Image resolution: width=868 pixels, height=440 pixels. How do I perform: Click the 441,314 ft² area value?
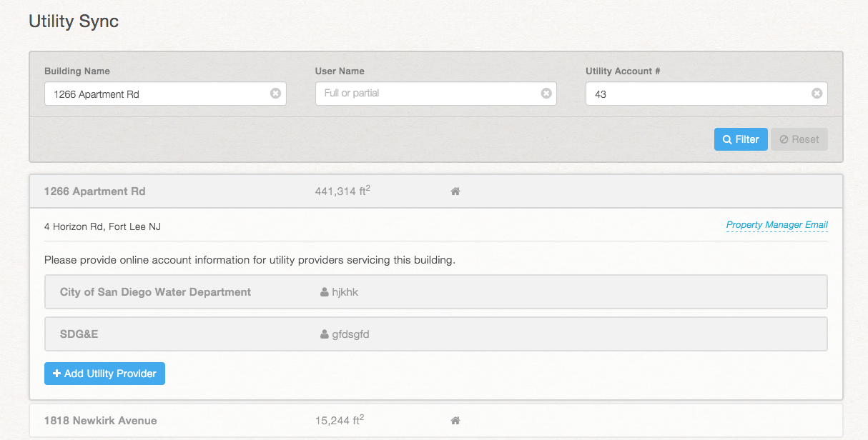tap(342, 191)
